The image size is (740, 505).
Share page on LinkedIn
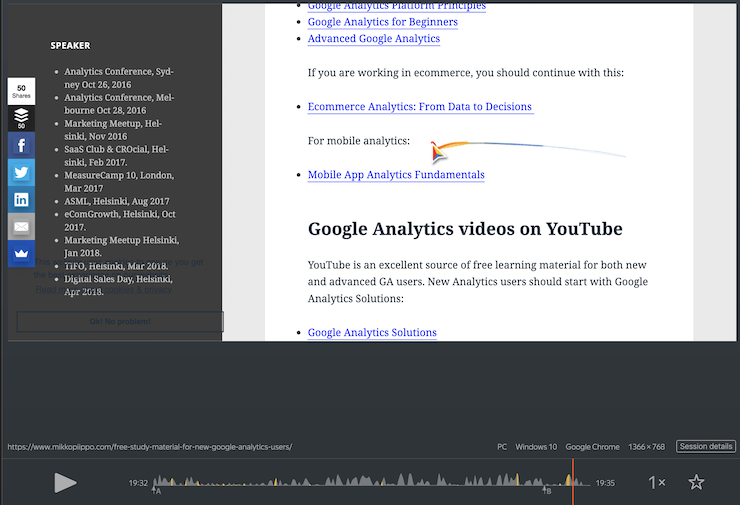(21, 200)
